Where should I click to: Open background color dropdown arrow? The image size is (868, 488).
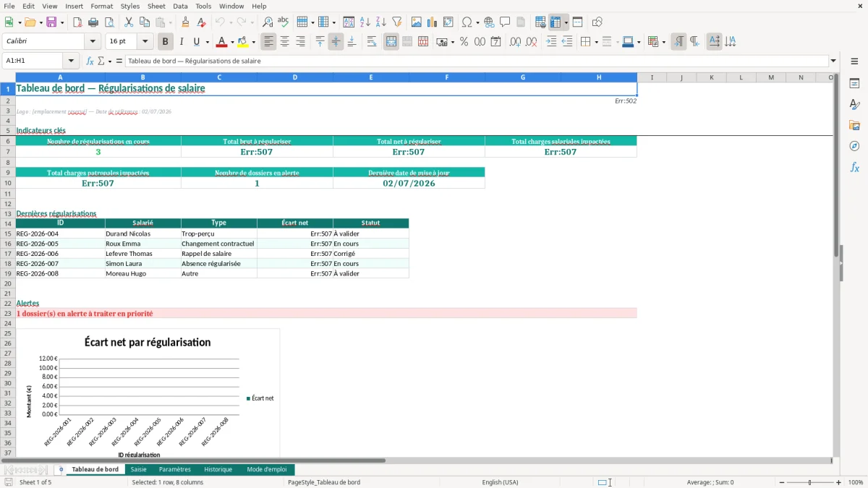[x=253, y=42]
